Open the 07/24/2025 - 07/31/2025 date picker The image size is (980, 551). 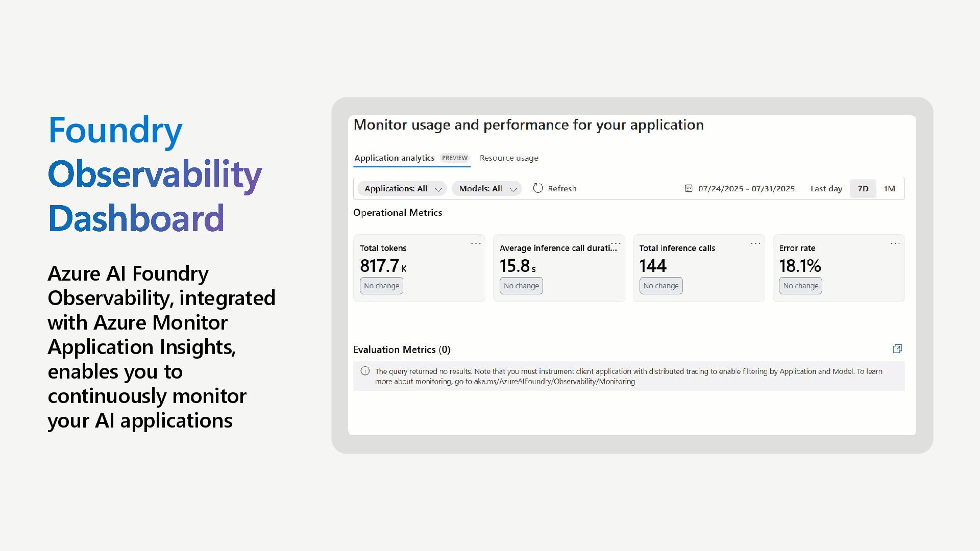click(x=746, y=188)
